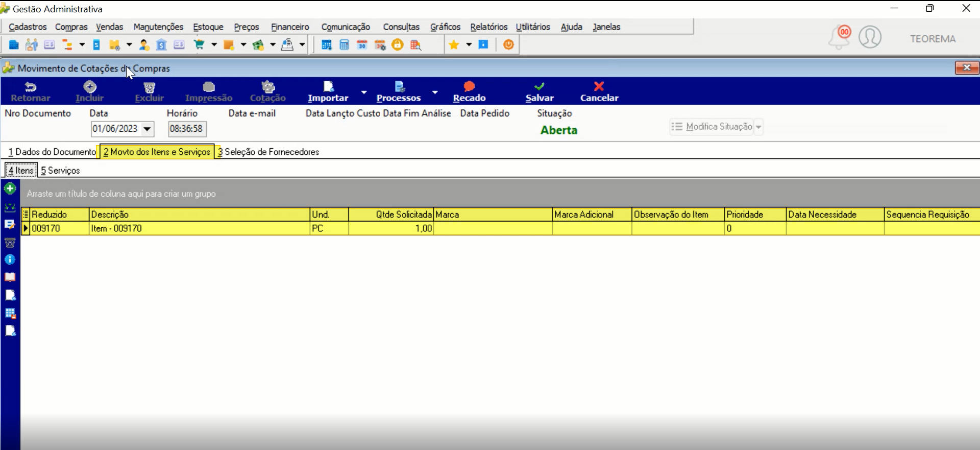Click the Cancelar button

599,92
